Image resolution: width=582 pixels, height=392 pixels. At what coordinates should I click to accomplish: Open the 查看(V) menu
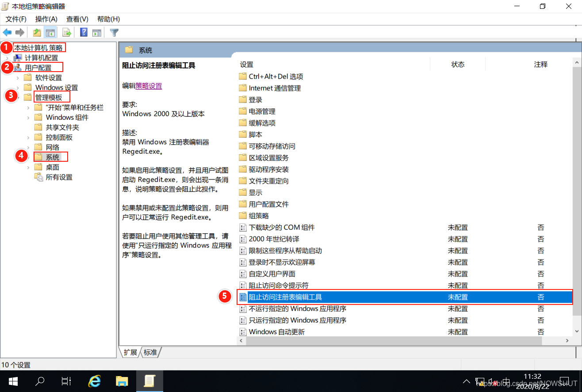pos(77,19)
